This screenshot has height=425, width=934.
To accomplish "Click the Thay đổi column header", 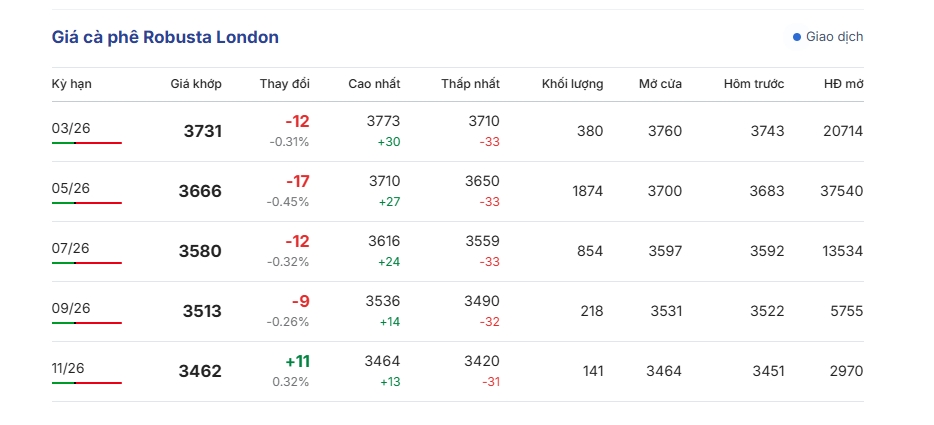I will click(x=284, y=84).
